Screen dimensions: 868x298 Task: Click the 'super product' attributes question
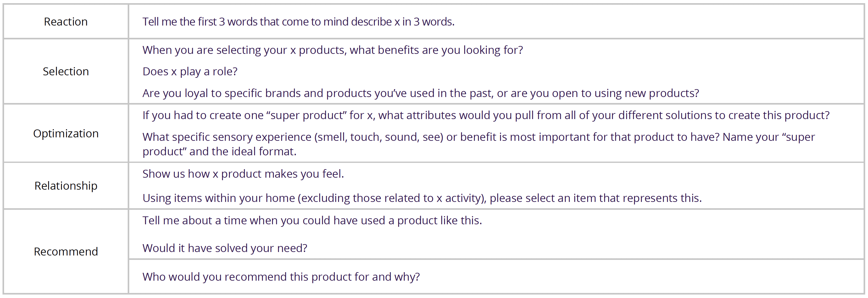[x=486, y=115]
